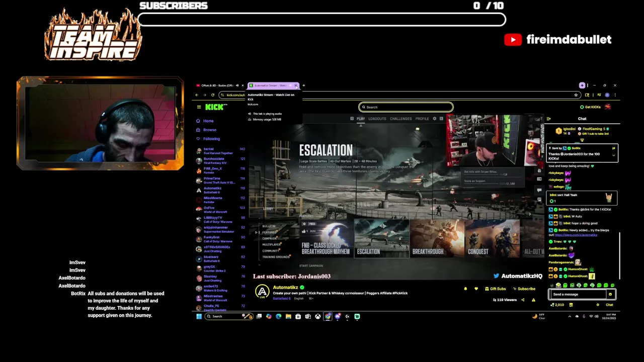This screenshot has width=644, height=362.
Task: Click the site info icon in address bar
Action: pos(222,95)
